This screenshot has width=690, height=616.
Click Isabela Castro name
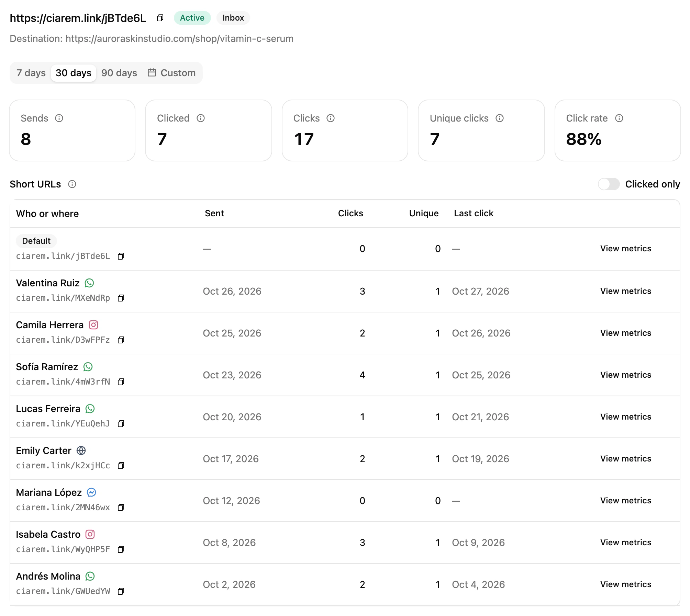tap(48, 534)
